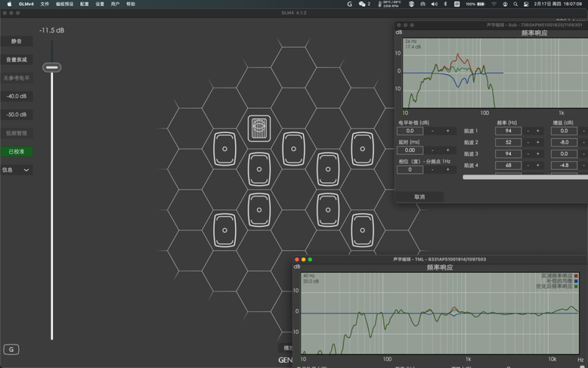Edit the 延时 (ms) value field
This screenshot has height=368, width=588.
tap(410, 150)
